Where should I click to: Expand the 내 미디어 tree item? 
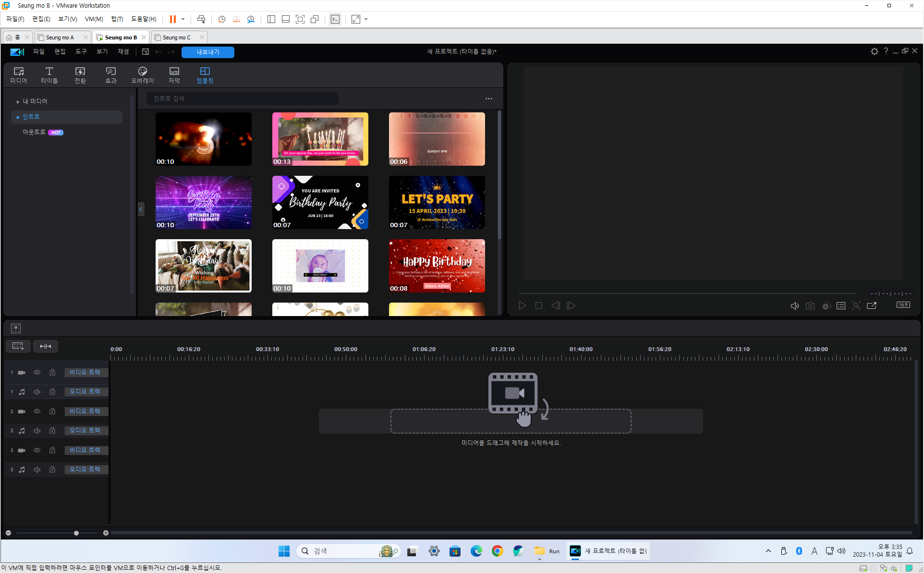[x=18, y=102]
